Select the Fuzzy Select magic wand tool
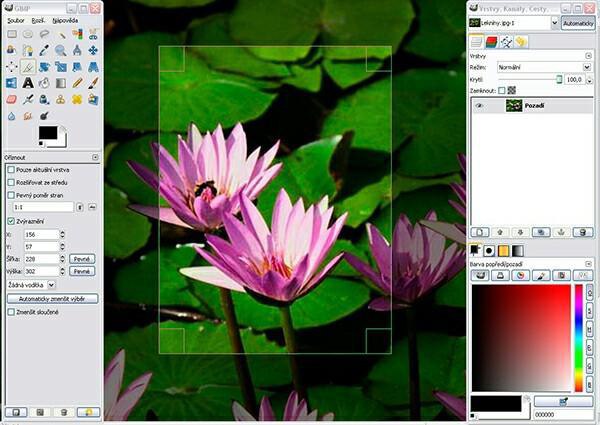600x425 pixels. click(x=61, y=34)
